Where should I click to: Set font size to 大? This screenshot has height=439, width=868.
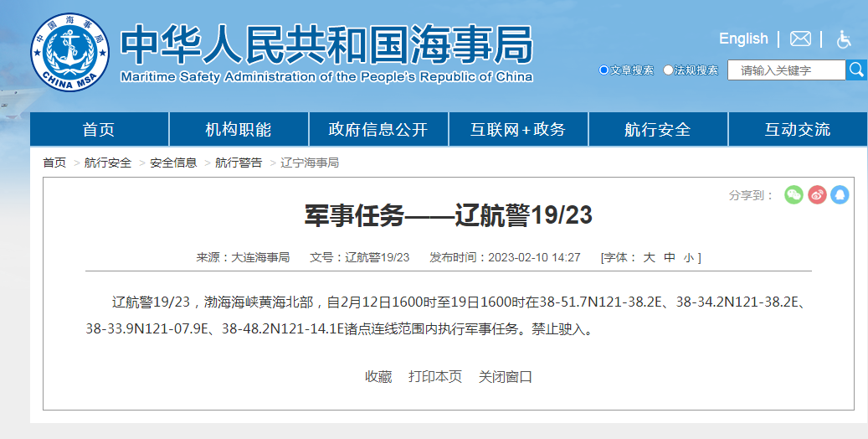tap(649, 257)
